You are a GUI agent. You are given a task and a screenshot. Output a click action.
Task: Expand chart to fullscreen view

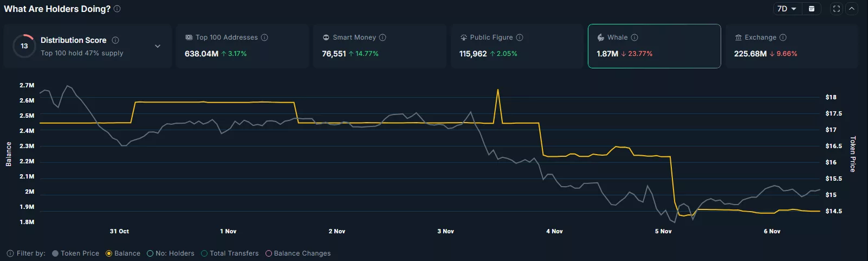coord(837,9)
